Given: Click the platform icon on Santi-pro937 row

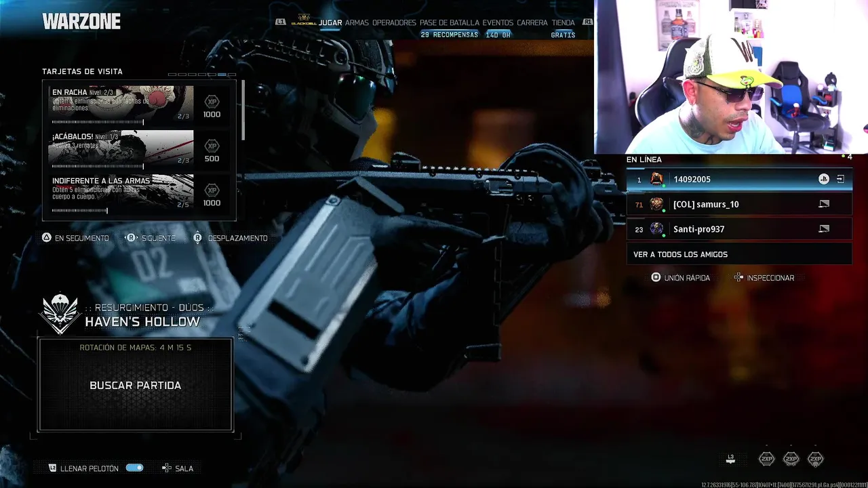Looking at the screenshot, I should pyautogui.click(x=824, y=228).
